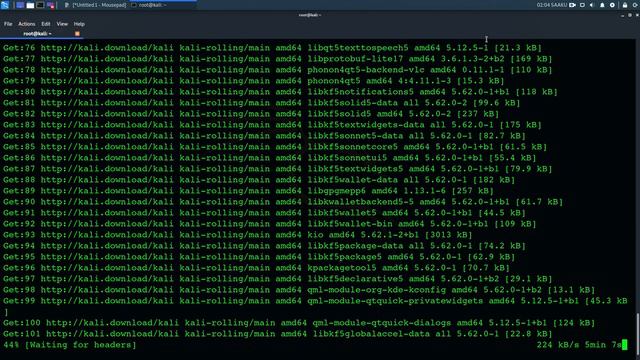The width and height of the screenshot is (640, 360).
Task: Click the Get:82 libkf5solid5 line
Action: point(251,114)
